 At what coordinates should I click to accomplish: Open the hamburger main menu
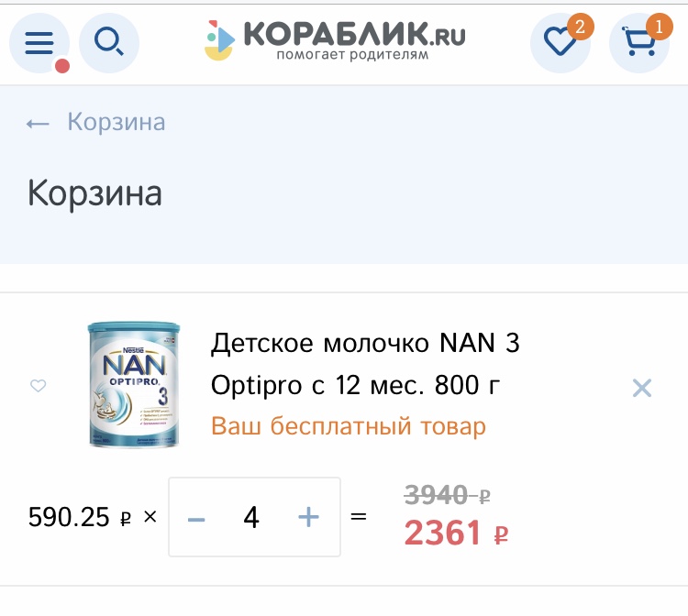39,43
